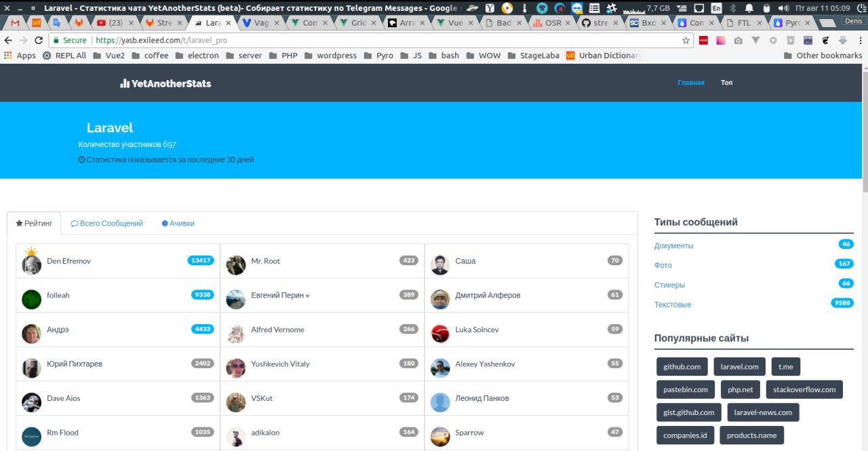Bookmark this page with the star icon
The width and height of the screenshot is (868, 451).
686,41
